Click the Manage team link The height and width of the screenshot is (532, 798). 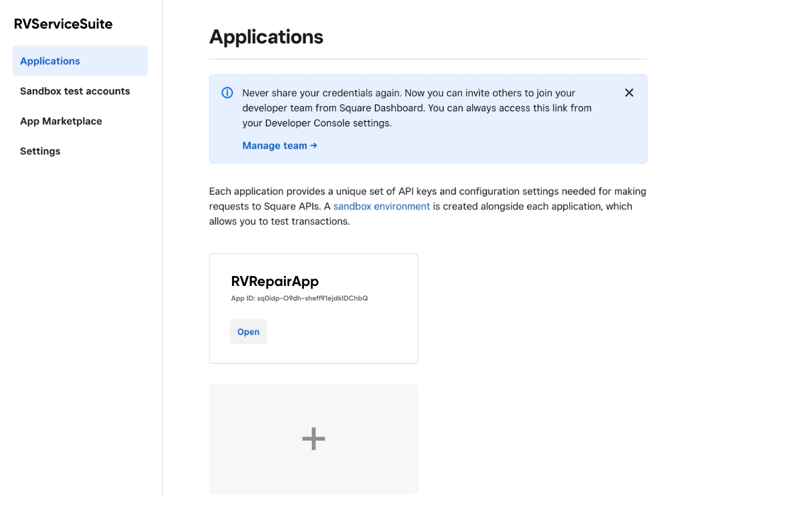275,146
